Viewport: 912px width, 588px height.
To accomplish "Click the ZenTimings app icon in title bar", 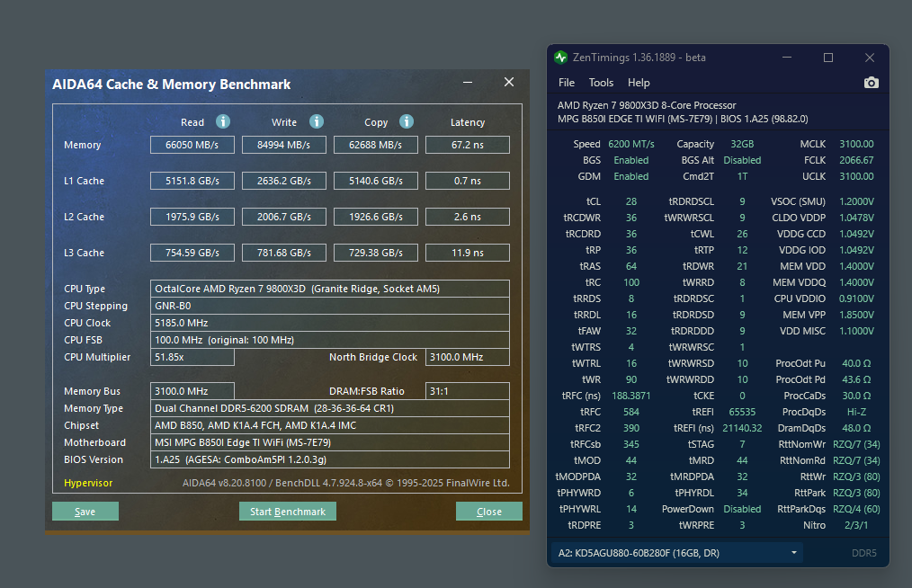I will click(x=561, y=58).
